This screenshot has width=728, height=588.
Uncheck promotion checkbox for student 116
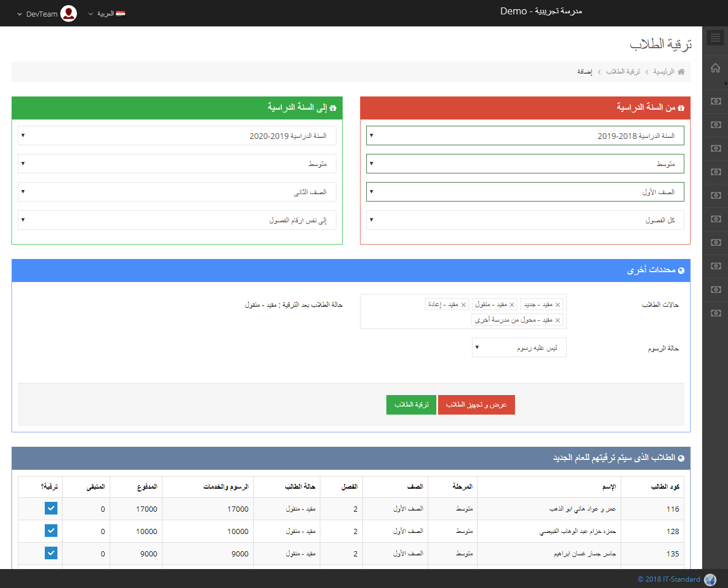point(51,508)
